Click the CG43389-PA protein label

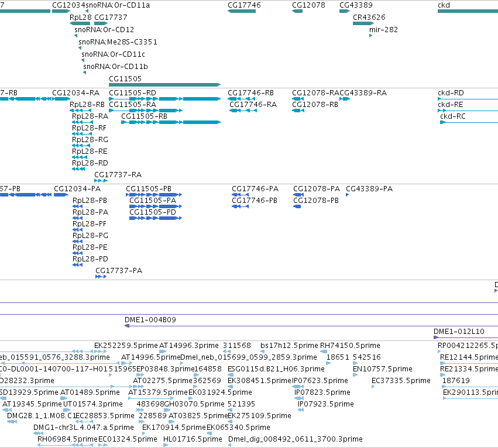click(369, 188)
